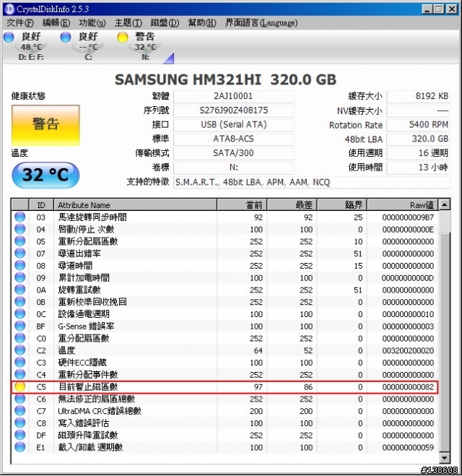This screenshot has width=462, height=476.
Task: Click the supported features field S.M.A.R.T., 48bit LBA
Action: [x=312, y=182]
